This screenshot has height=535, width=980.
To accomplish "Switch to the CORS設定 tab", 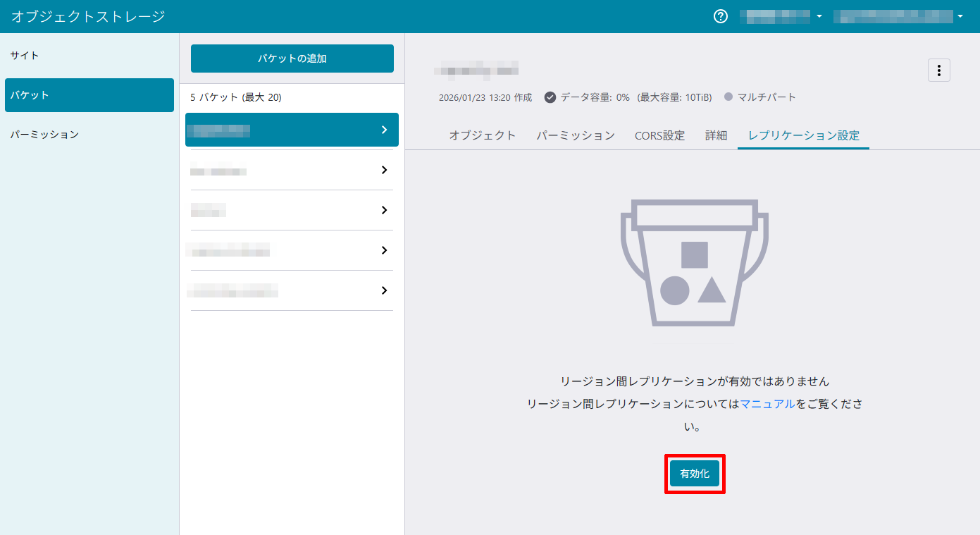I will [x=659, y=135].
